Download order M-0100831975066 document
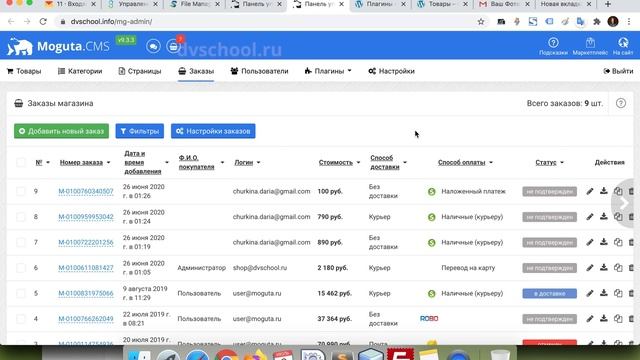Image resolution: width=640 pixels, height=360 pixels. click(604, 293)
